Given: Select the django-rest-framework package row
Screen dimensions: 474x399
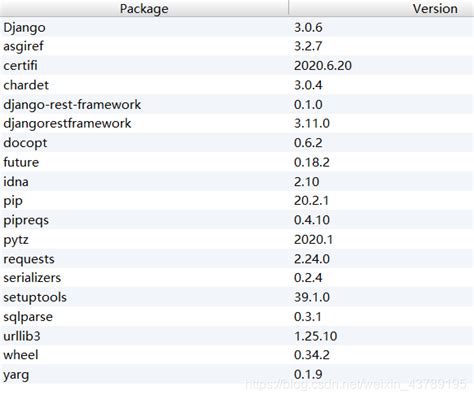Looking at the screenshot, I should 237,104.
